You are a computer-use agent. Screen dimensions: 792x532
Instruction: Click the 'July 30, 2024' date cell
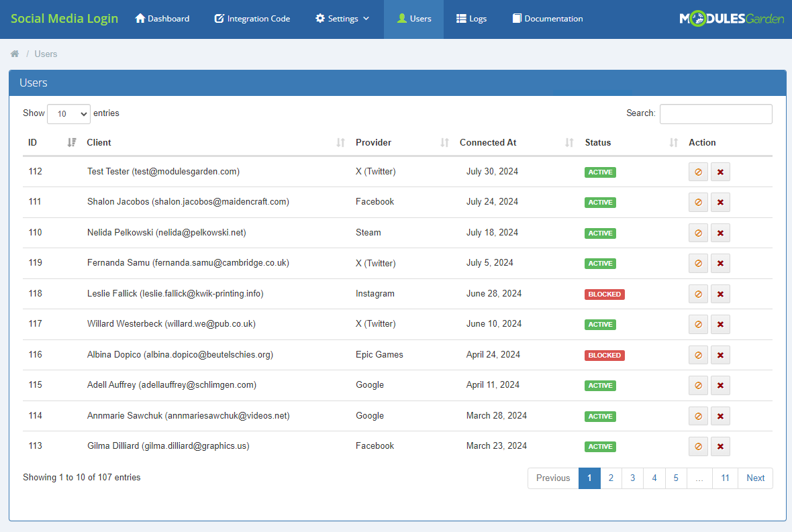[492, 172]
